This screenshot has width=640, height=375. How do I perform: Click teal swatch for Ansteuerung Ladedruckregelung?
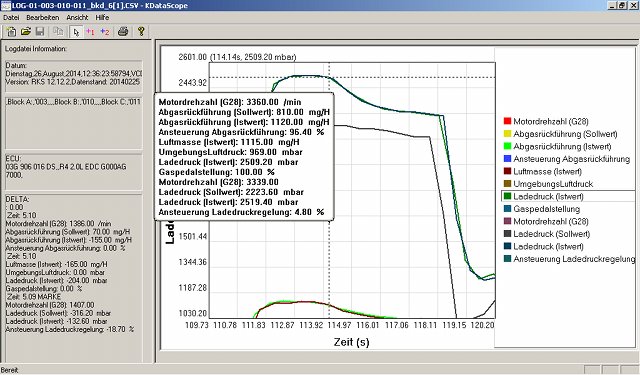[x=507, y=259]
